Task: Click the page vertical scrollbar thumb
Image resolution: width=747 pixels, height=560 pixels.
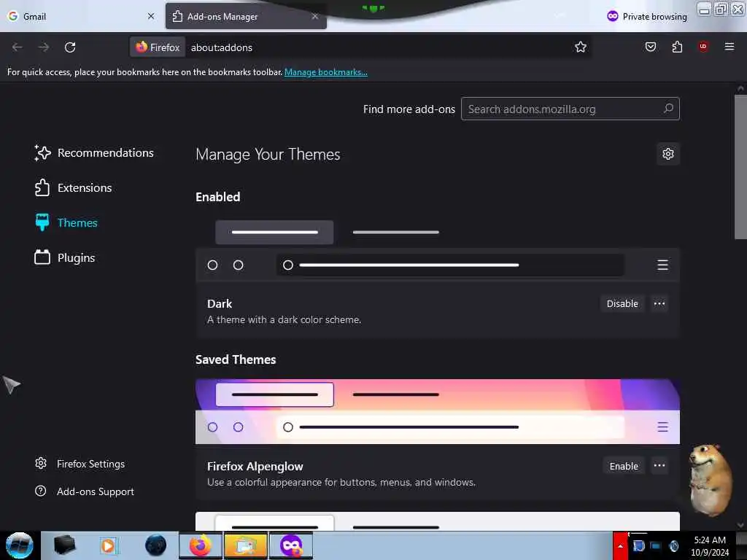Action: pyautogui.click(x=740, y=167)
